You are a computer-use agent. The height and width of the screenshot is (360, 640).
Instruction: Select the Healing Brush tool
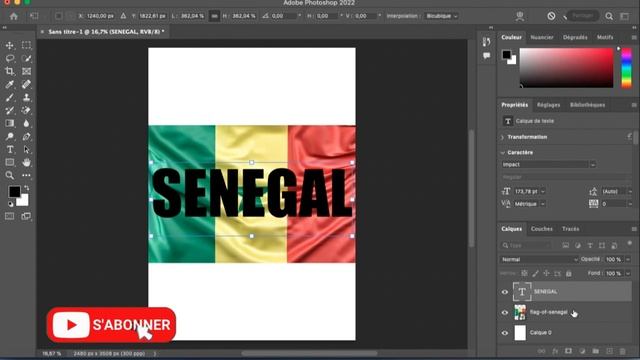coord(27,84)
